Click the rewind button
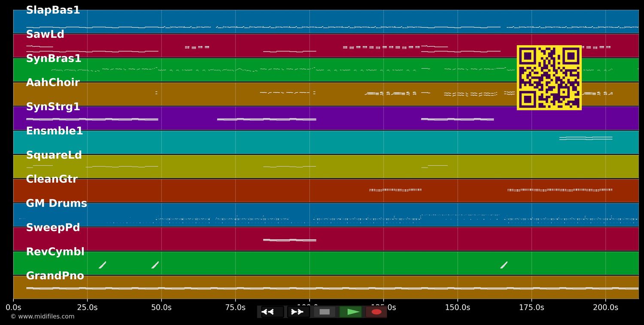644x325 pixels. pyautogui.click(x=272, y=312)
